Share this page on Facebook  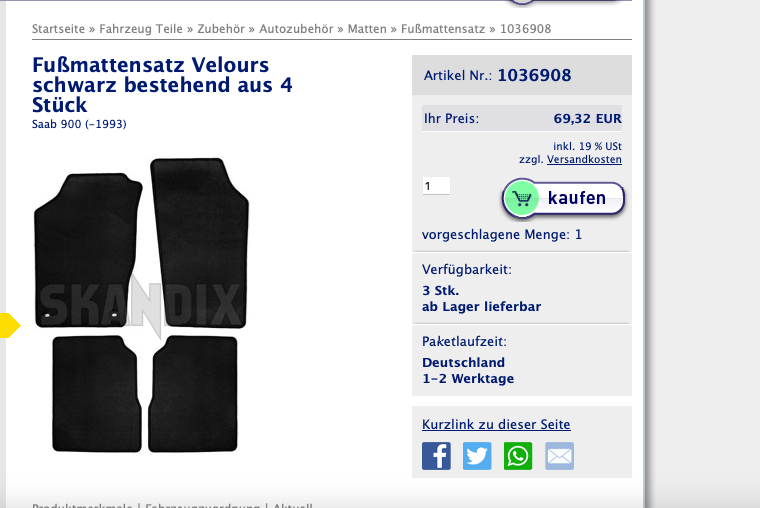coord(436,456)
